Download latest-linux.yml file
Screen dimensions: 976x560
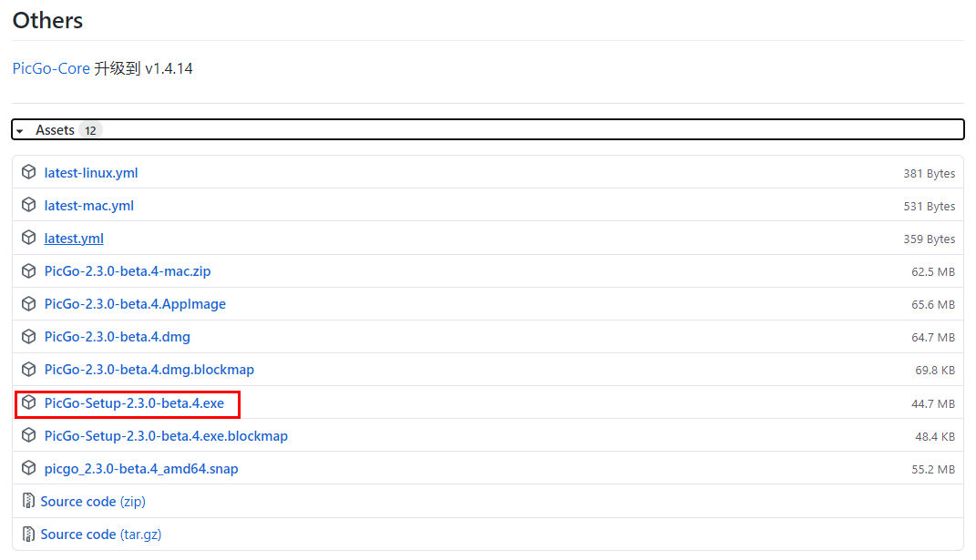coord(91,173)
